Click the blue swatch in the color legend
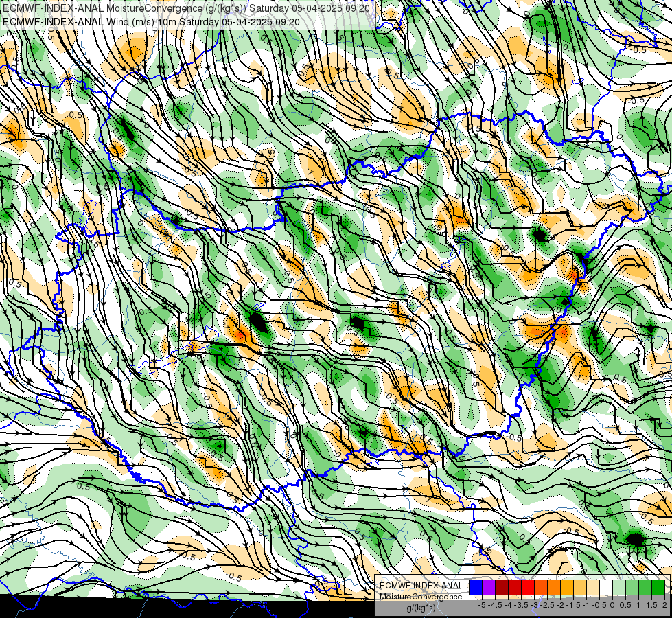This screenshot has width=672, height=618. [x=476, y=587]
